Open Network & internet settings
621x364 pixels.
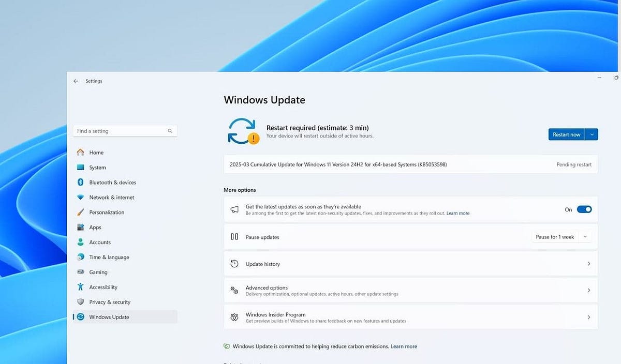125,198
